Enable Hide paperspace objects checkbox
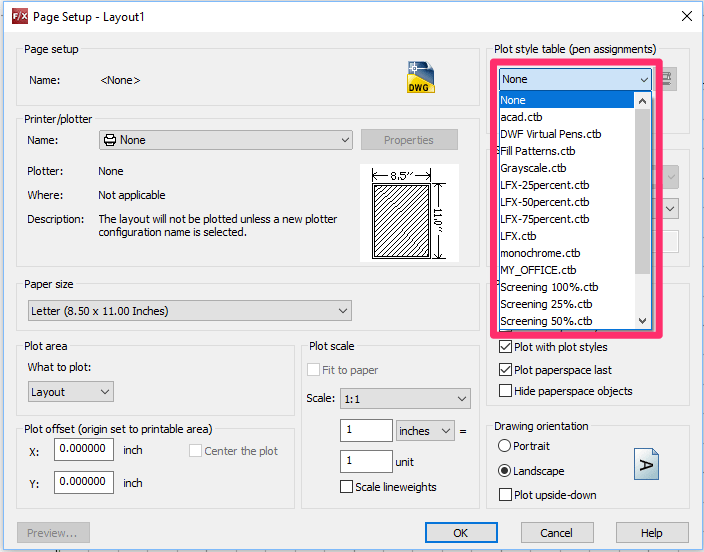 click(x=505, y=391)
